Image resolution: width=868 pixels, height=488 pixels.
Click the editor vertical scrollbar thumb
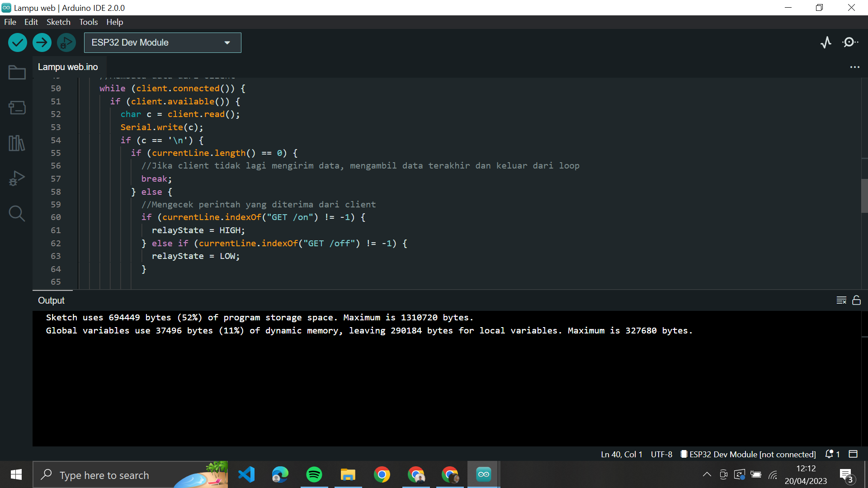point(864,196)
